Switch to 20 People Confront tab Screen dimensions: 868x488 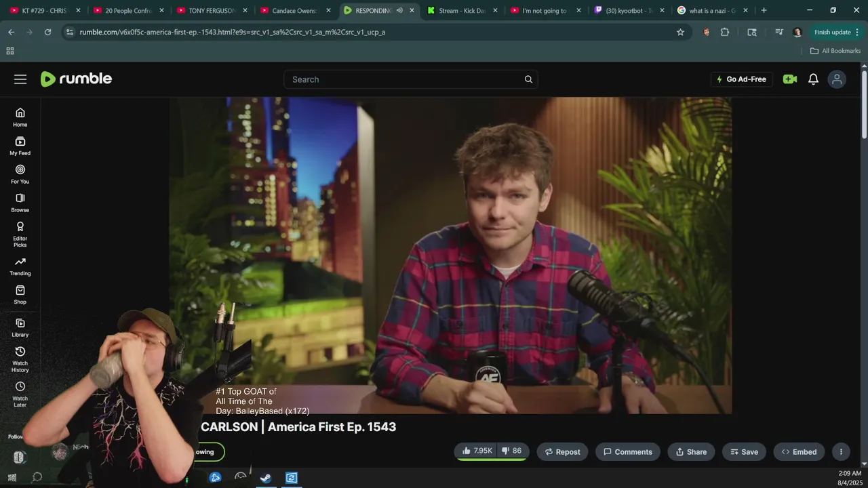pyautogui.click(x=129, y=10)
